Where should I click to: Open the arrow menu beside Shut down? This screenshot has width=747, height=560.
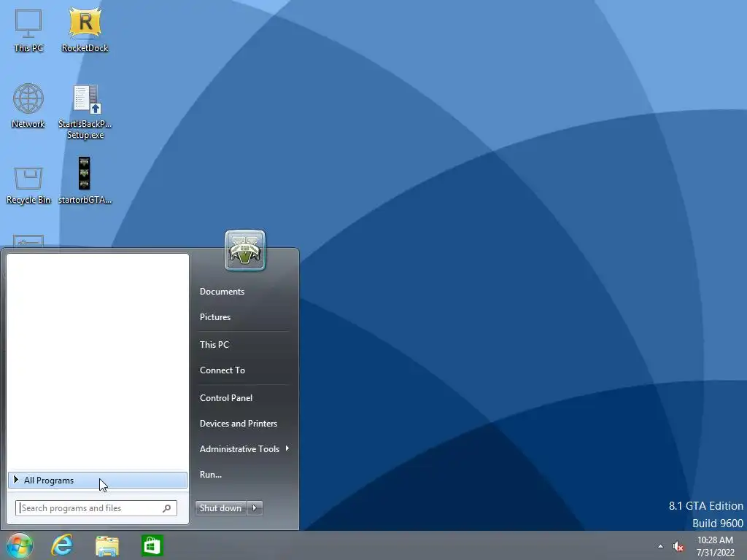tap(255, 508)
